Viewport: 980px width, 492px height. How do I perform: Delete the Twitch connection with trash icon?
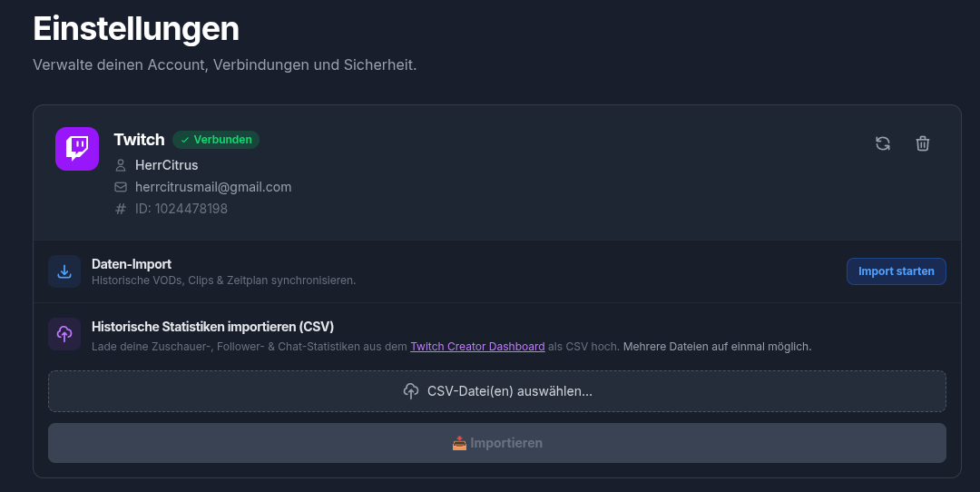923,143
